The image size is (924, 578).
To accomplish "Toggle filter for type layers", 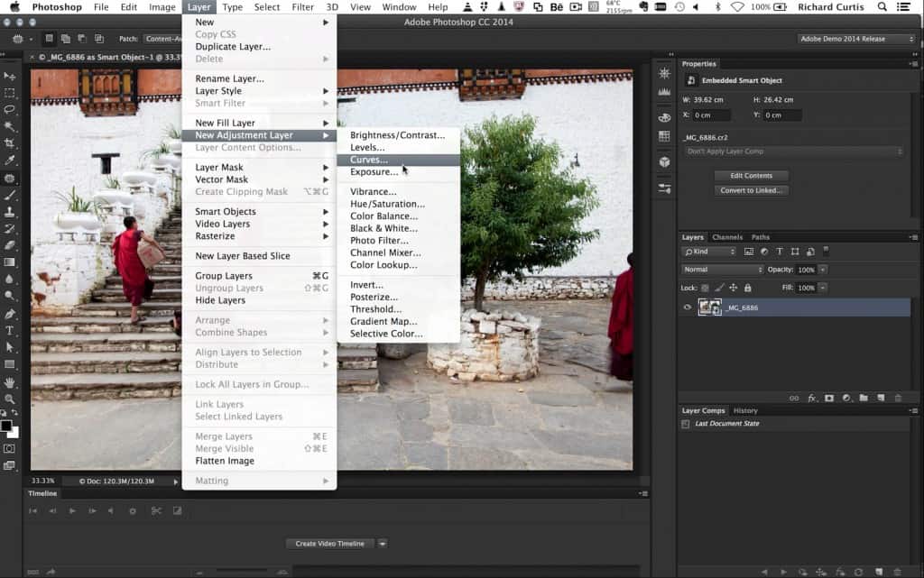I will coord(780,252).
